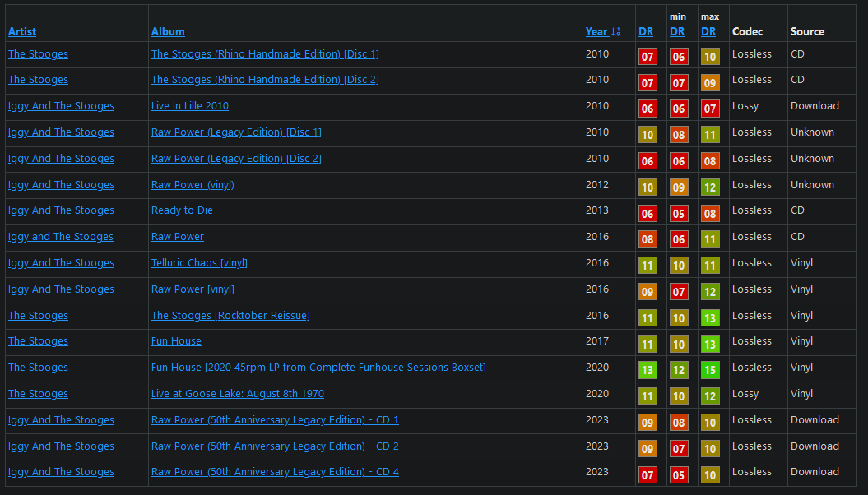Open the Raw Power (vinyl) 2012 album
868x495 pixels.
[x=193, y=185]
